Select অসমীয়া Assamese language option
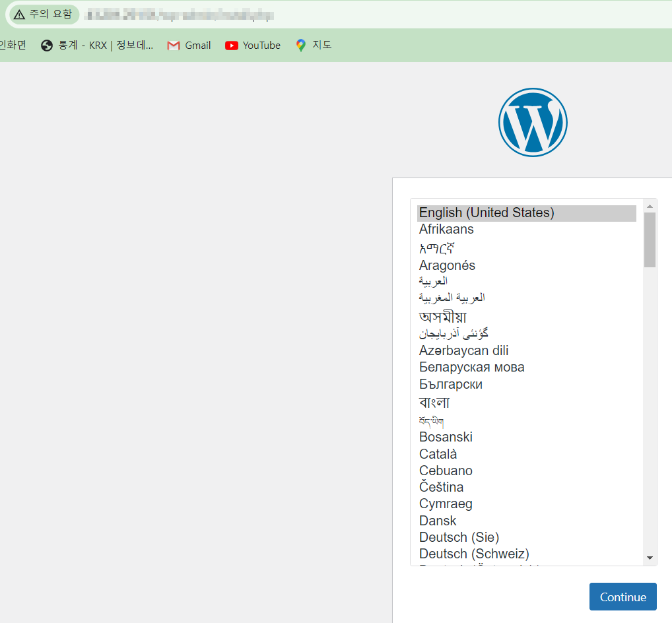Image resolution: width=672 pixels, height=623 pixels. pyautogui.click(x=526, y=315)
